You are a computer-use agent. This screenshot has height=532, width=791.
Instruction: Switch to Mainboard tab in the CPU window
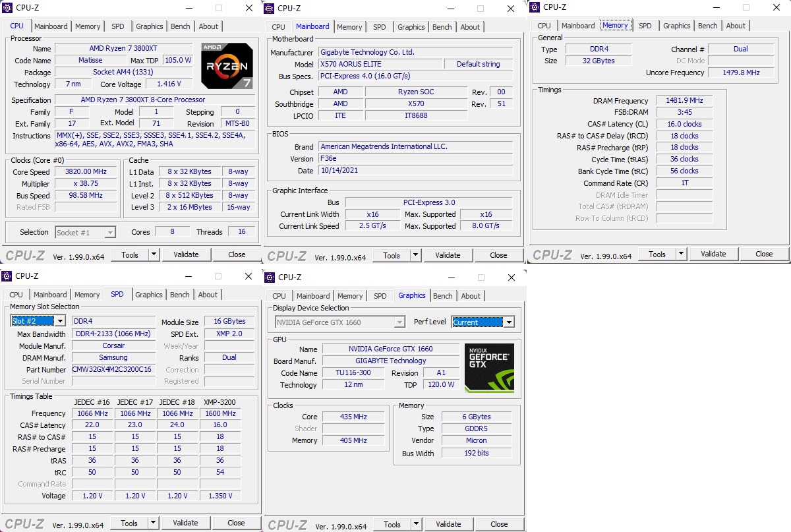51,26
